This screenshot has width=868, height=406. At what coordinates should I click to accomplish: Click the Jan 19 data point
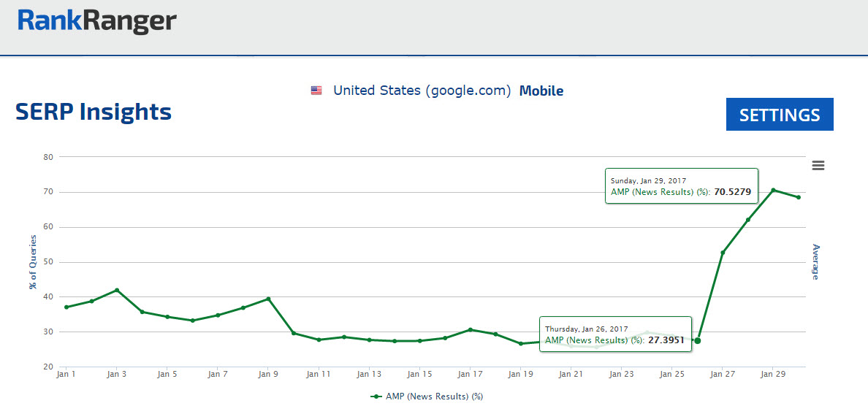click(x=521, y=343)
